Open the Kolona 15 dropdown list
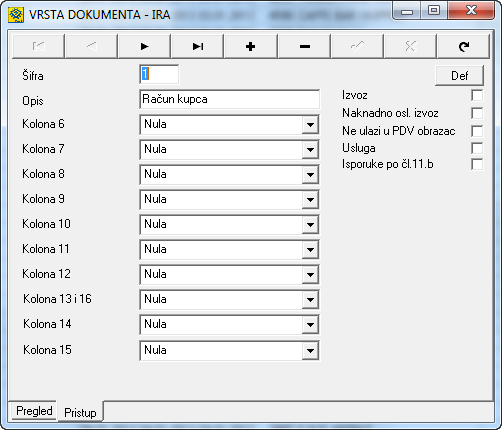Screen dimensions: 502x430 [310, 351]
